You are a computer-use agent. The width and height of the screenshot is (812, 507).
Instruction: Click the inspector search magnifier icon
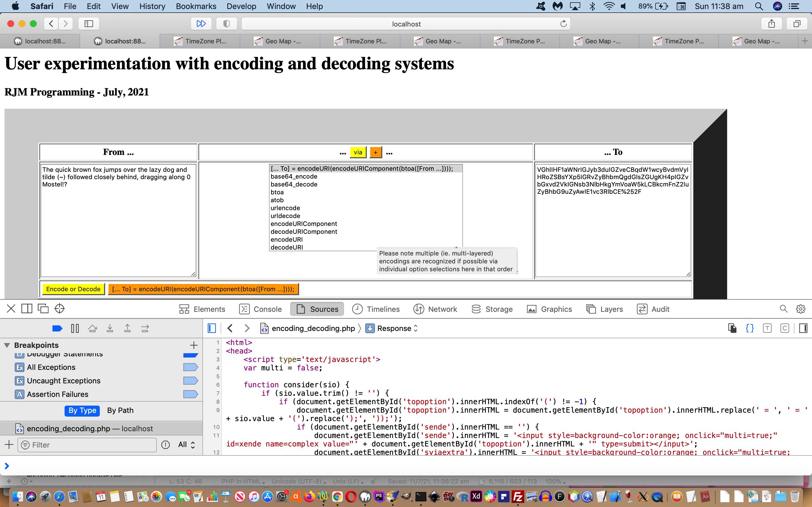[783, 309]
